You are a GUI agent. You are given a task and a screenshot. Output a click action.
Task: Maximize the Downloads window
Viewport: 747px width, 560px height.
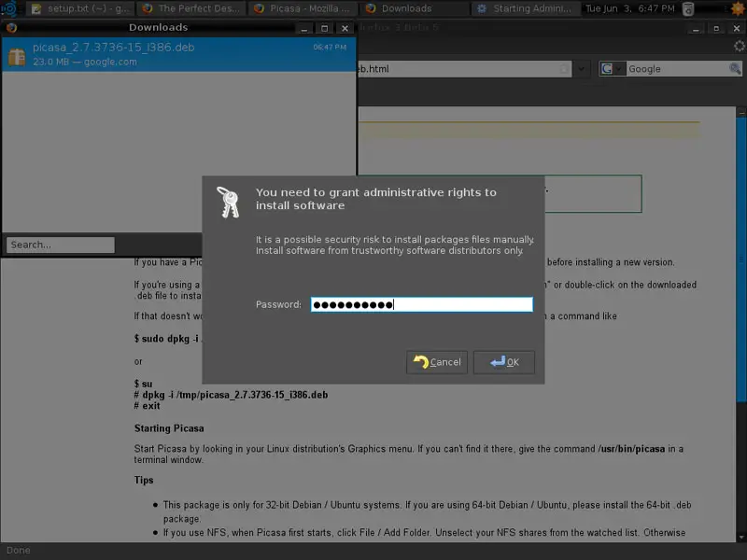[324, 29]
